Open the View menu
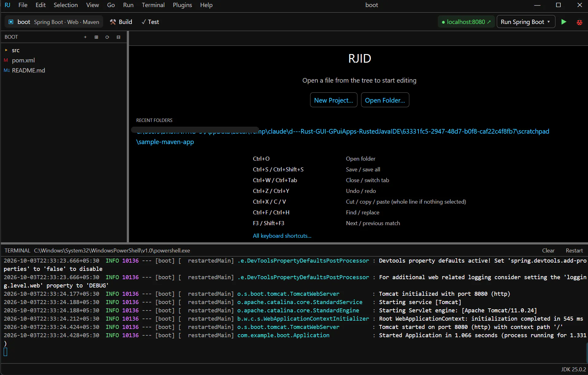588x375 pixels. pos(92,5)
